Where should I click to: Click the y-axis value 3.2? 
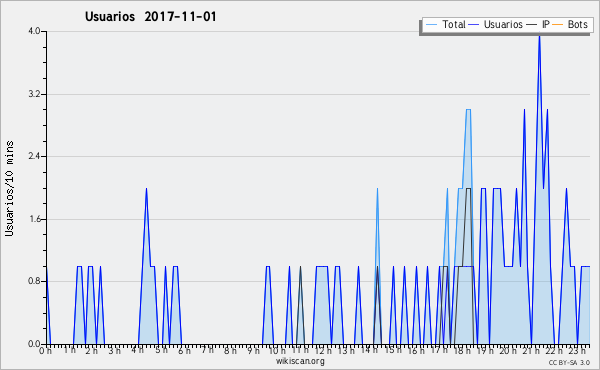pyautogui.click(x=34, y=94)
